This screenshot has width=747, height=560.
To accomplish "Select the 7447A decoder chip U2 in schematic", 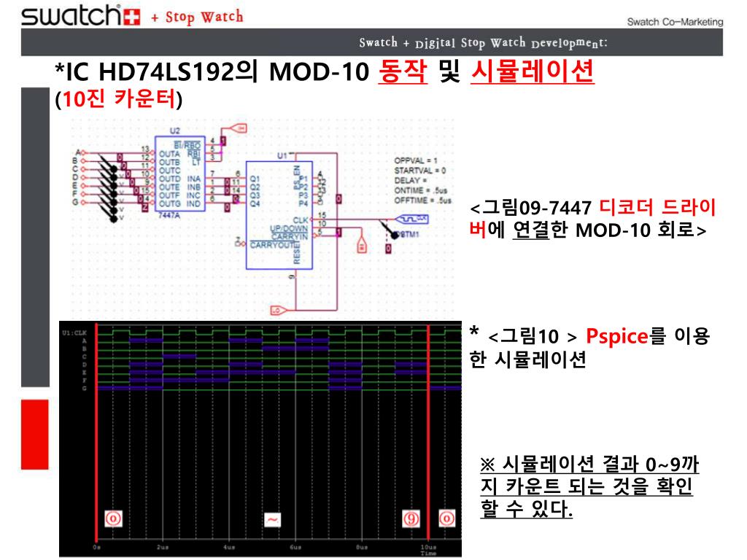I will (179, 174).
